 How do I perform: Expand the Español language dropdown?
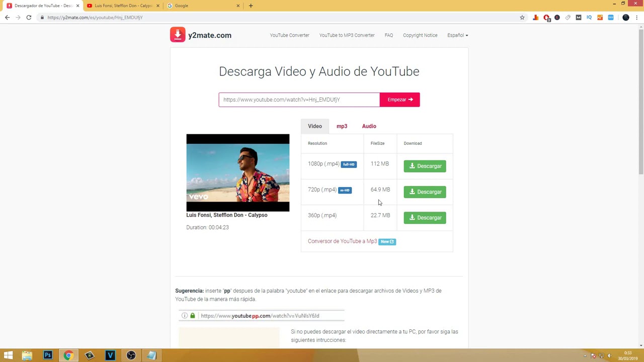click(x=457, y=35)
